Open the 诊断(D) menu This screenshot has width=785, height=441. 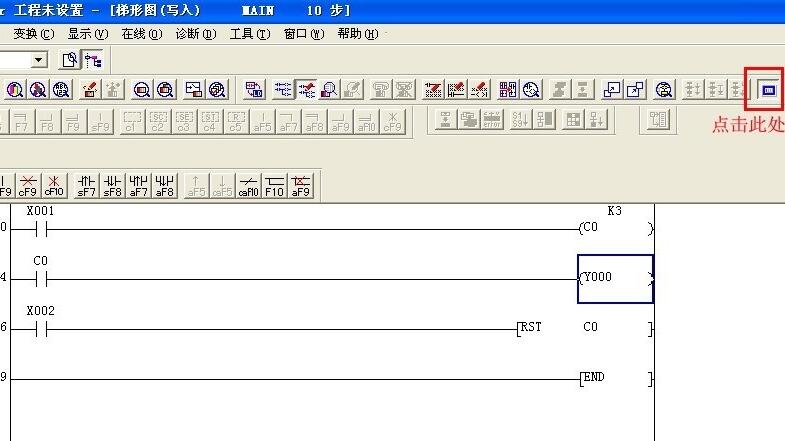(x=195, y=34)
